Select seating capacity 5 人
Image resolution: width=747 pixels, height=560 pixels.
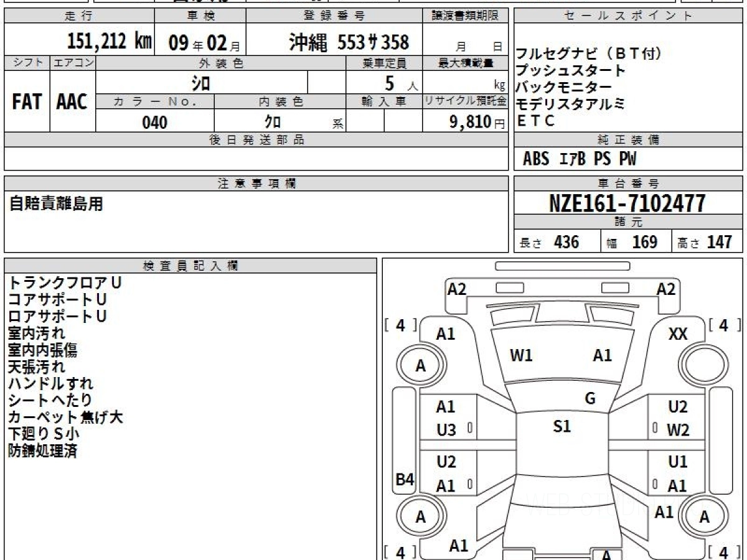click(401, 83)
